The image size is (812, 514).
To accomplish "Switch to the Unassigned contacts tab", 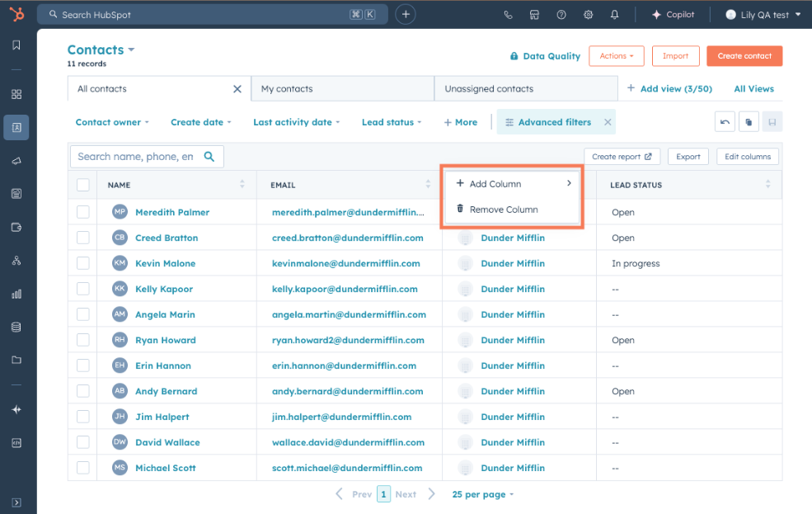I will pyautogui.click(x=526, y=88).
